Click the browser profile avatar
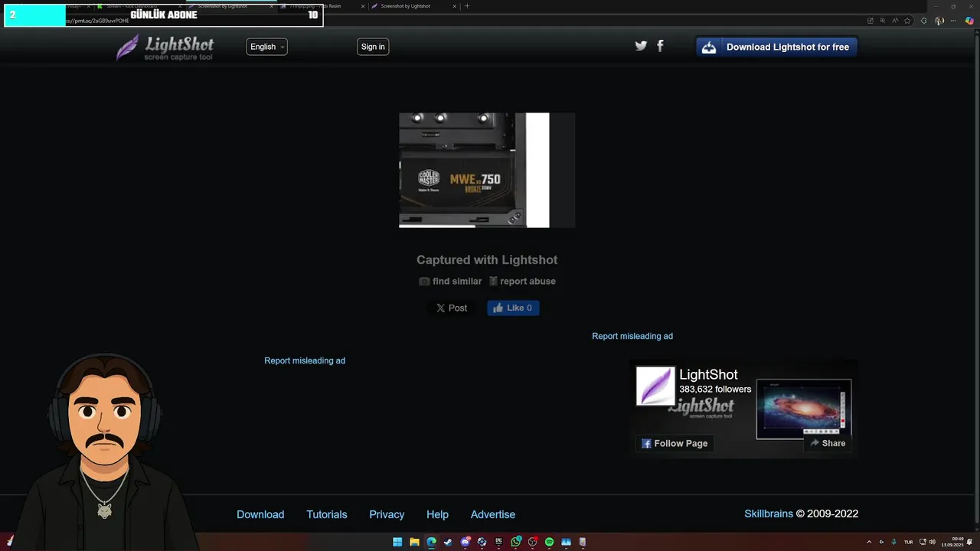The image size is (980, 551). pyautogui.click(x=939, y=21)
